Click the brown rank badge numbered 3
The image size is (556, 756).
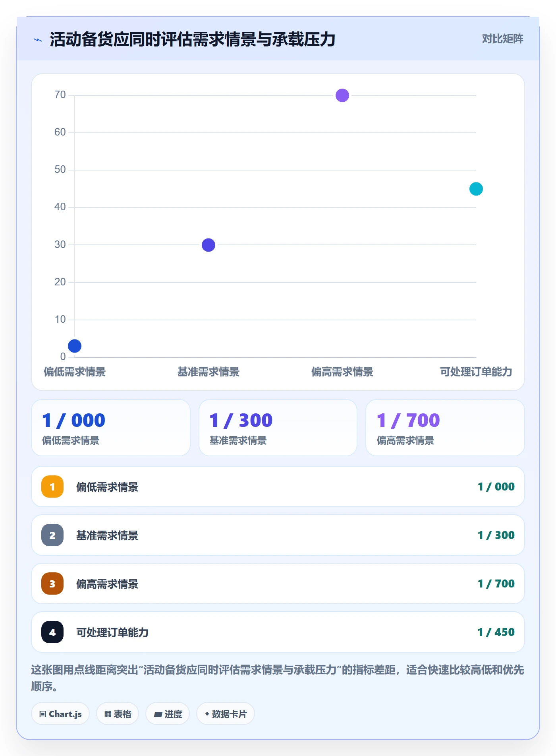point(52,583)
